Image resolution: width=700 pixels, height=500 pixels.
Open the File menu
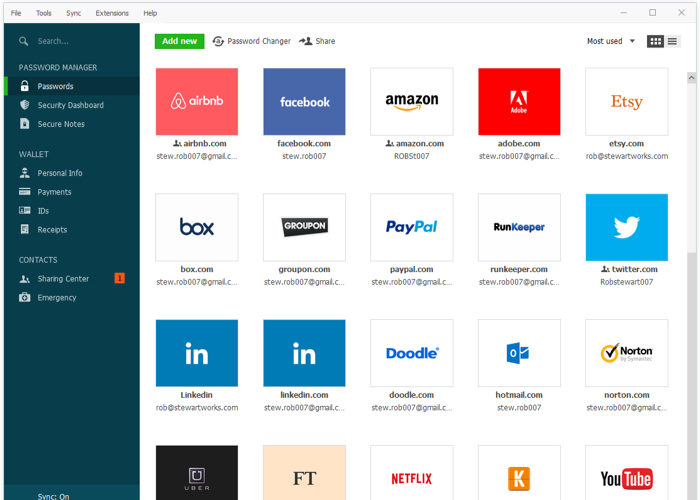[x=16, y=13]
